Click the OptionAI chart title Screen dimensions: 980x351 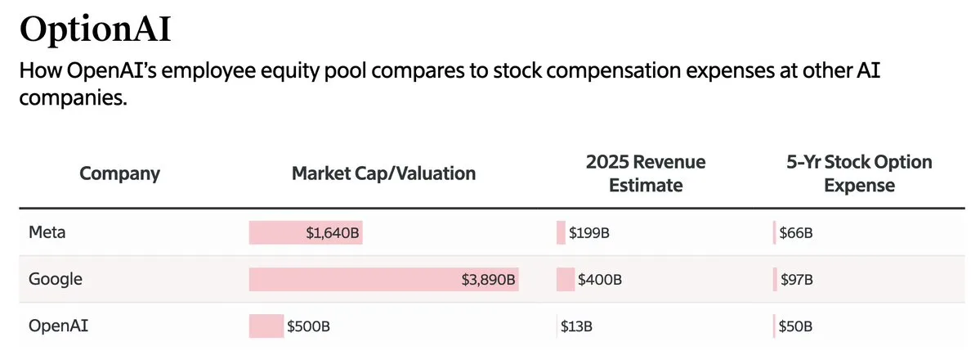click(95, 30)
